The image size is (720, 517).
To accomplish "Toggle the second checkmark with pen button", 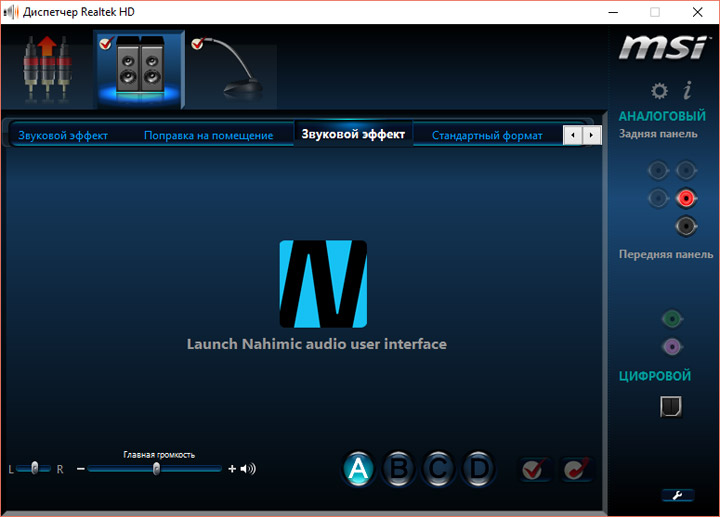I will (576, 469).
